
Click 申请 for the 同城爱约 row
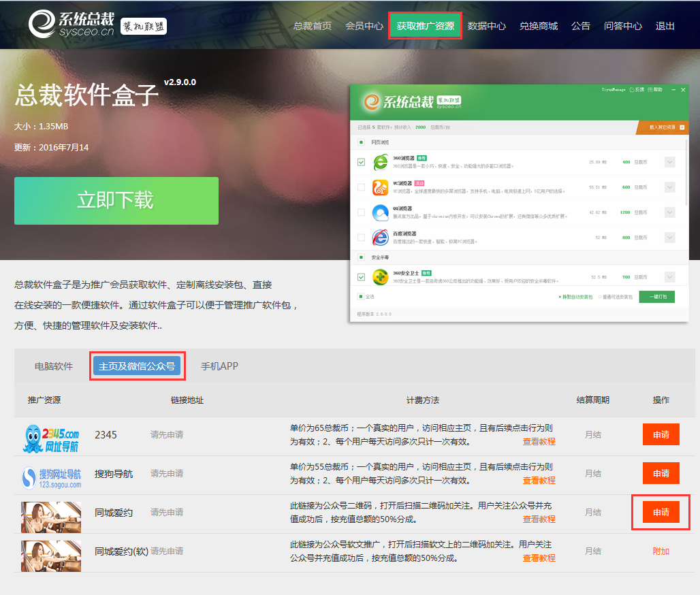coord(661,512)
